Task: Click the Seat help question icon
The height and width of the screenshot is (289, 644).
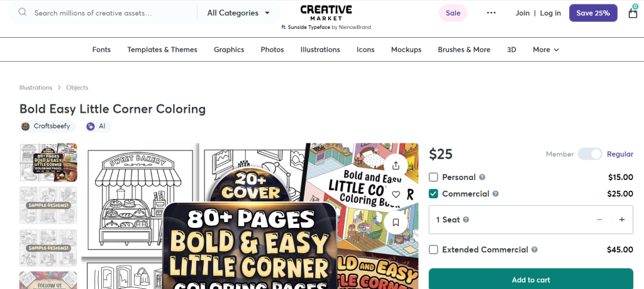Action: tap(465, 220)
